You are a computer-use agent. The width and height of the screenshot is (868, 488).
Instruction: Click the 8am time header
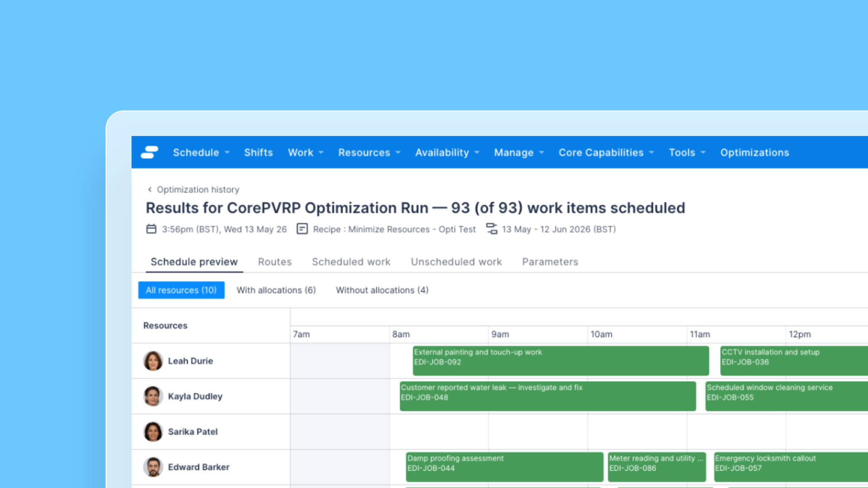point(401,334)
